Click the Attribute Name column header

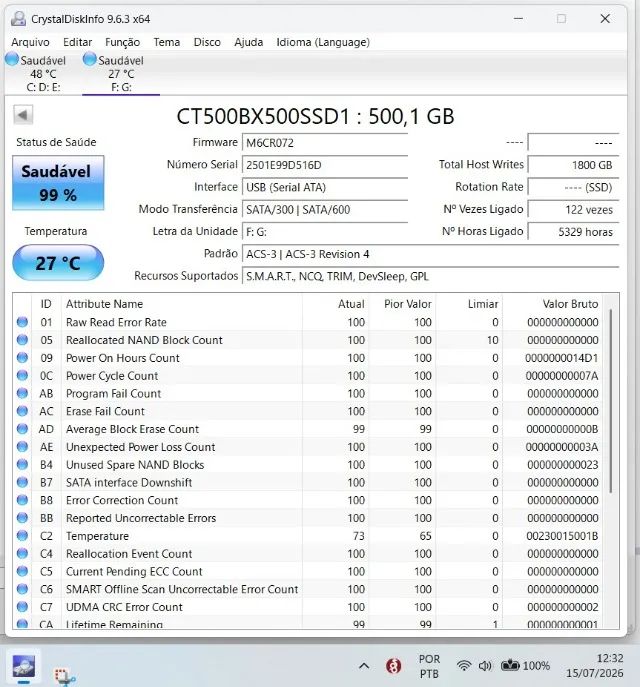click(x=181, y=304)
